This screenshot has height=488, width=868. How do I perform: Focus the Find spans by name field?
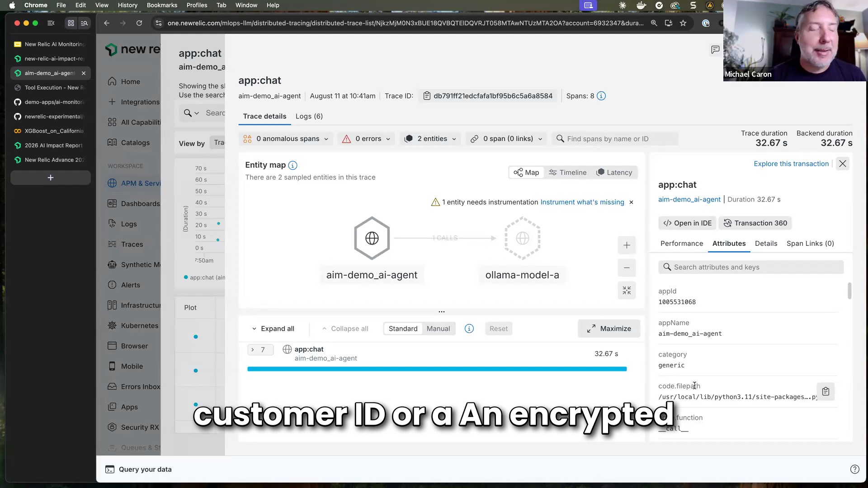pyautogui.click(x=615, y=139)
